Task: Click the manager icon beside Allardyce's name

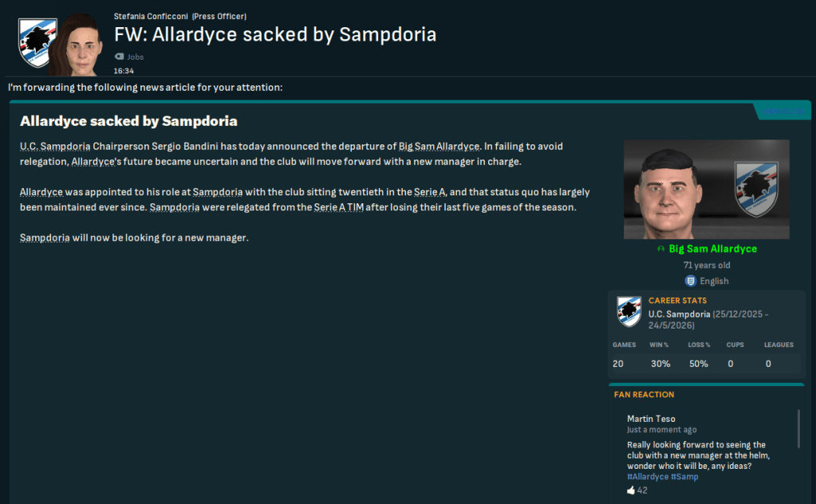Action: pyautogui.click(x=660, y=250)
